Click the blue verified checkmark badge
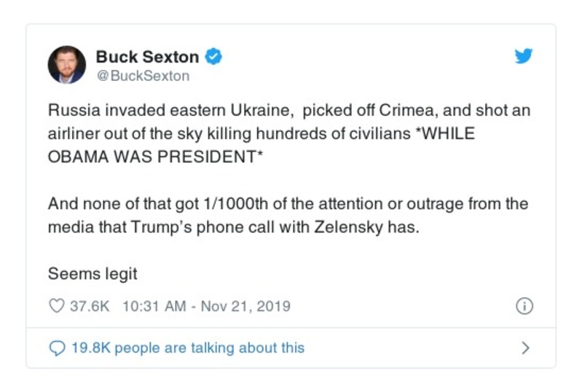Viewport: 582px width, 392px height. tap(213, 57)
